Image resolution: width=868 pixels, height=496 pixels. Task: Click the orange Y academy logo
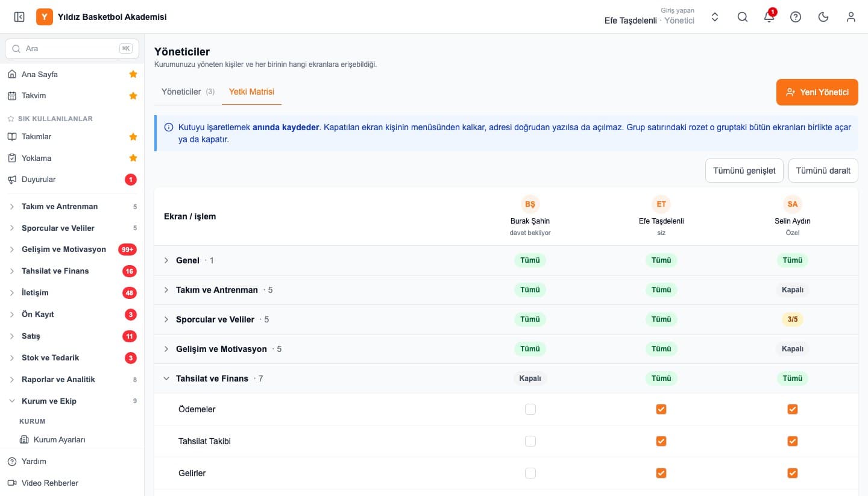(45, 17)
